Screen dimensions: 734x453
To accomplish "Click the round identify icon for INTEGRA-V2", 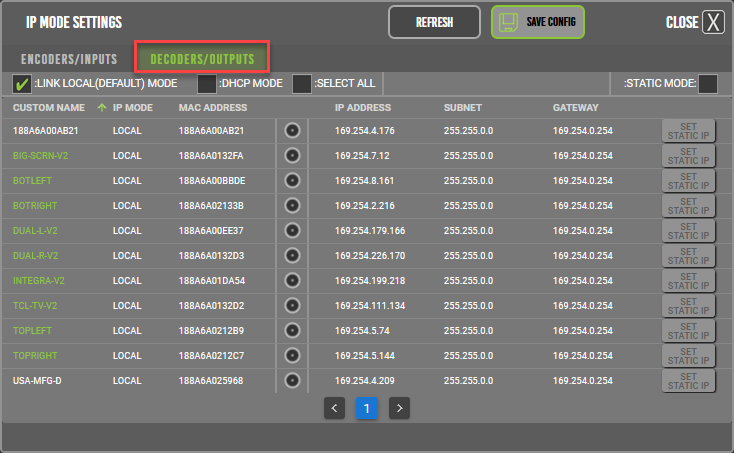I will click(x=292, y=281).
